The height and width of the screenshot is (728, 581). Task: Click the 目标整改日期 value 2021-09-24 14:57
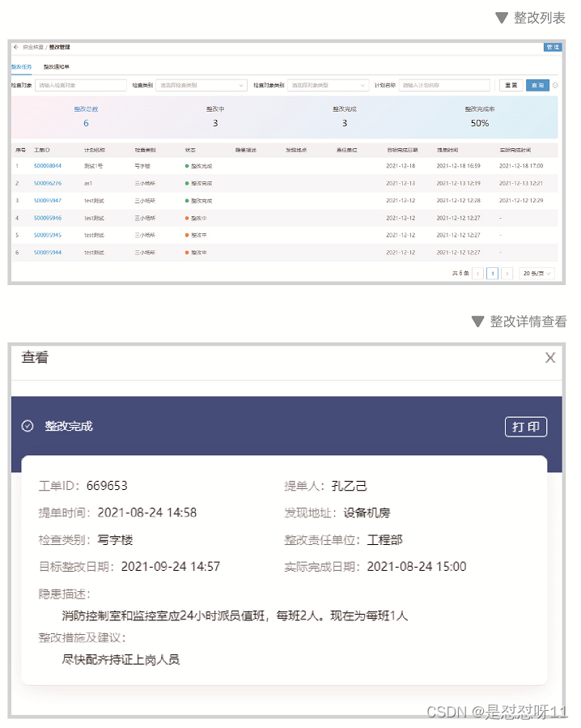click(x=170, y=566)
